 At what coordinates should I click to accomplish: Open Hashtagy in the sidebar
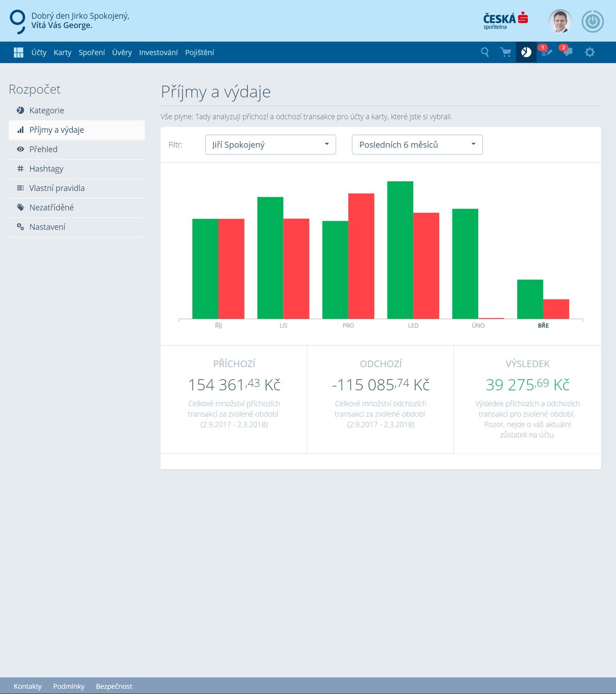(x=76, y=169)
